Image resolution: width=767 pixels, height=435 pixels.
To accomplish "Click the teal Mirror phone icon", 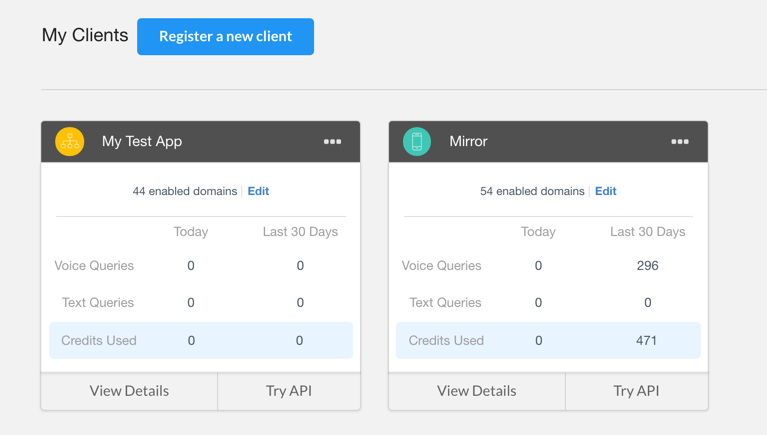I will pos(417,141).
